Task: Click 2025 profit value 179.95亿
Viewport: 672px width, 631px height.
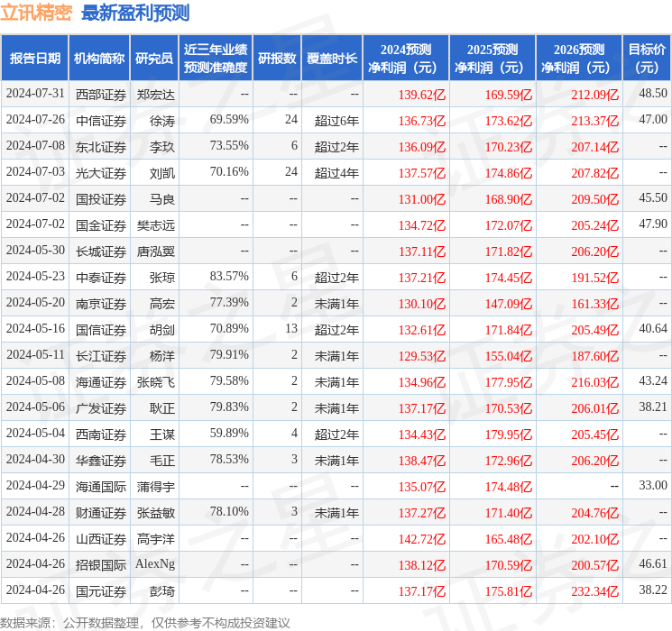Action: pyautogui.click(x=509, y=434)
